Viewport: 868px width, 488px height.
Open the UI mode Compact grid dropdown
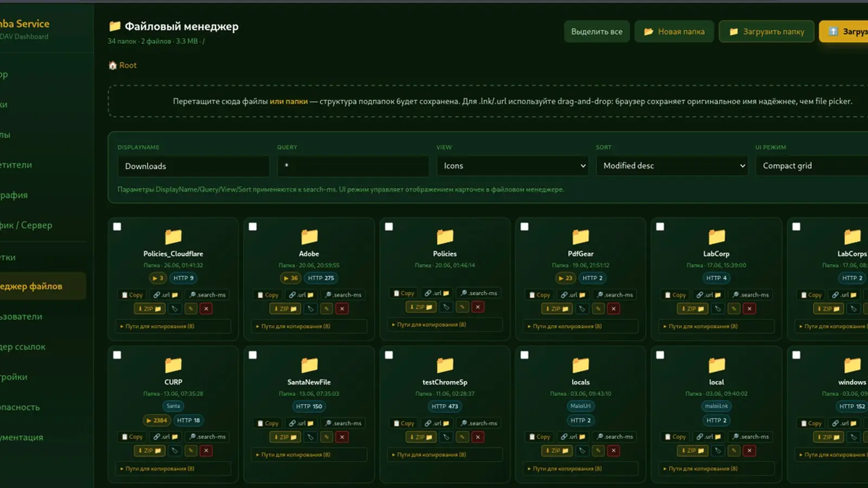click(812, 166)
